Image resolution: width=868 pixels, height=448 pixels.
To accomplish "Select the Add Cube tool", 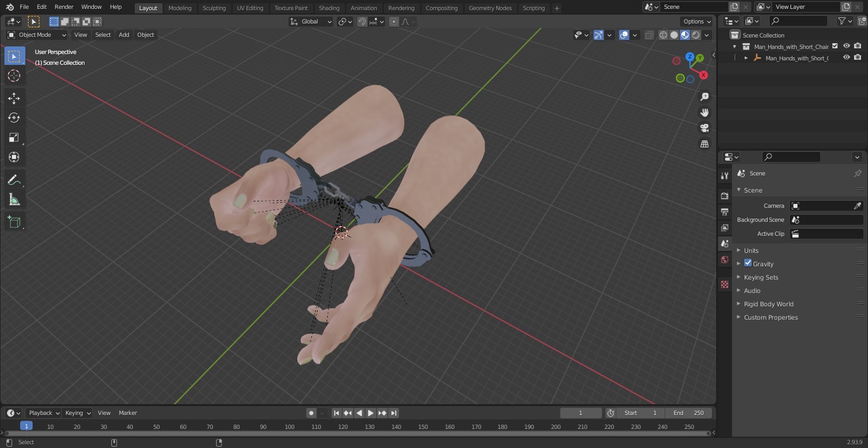I will click(14, 222).
